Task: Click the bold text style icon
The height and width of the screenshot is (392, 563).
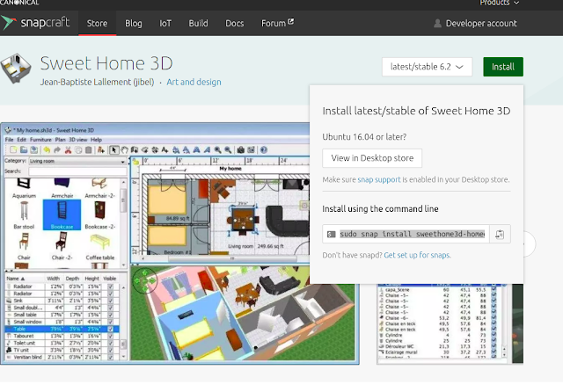Action: [x=197, y=150]
